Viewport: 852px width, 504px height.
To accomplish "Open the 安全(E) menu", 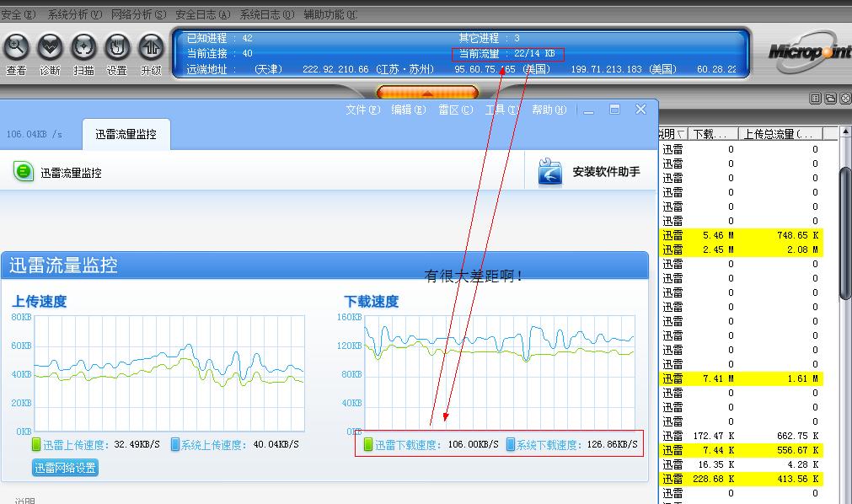I will tap(18, 14).
